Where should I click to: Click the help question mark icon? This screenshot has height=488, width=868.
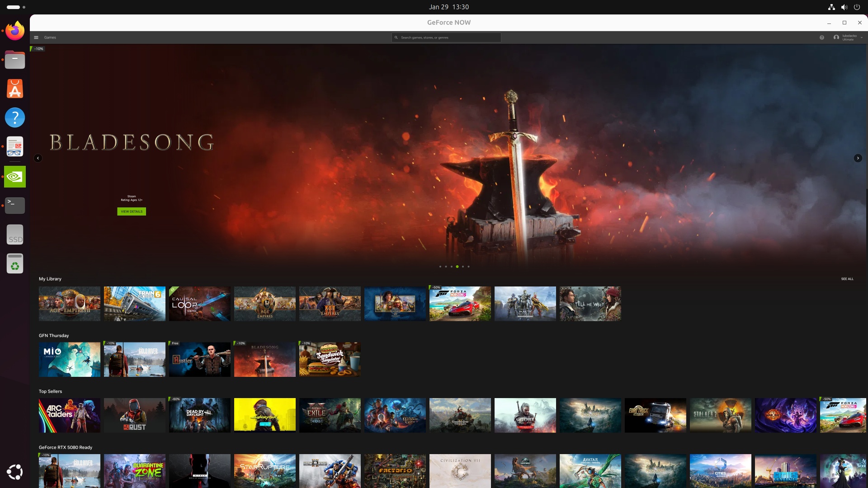821,38
